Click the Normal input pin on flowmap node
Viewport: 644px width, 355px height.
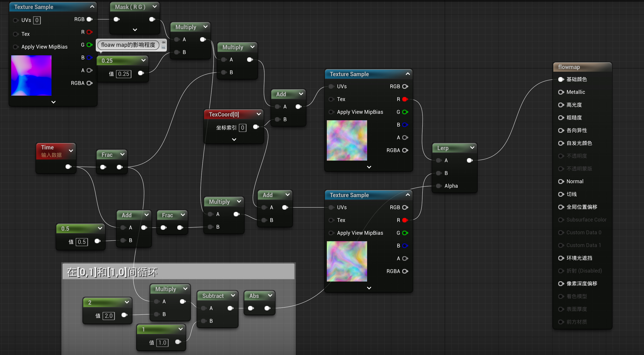click(561, 181)
